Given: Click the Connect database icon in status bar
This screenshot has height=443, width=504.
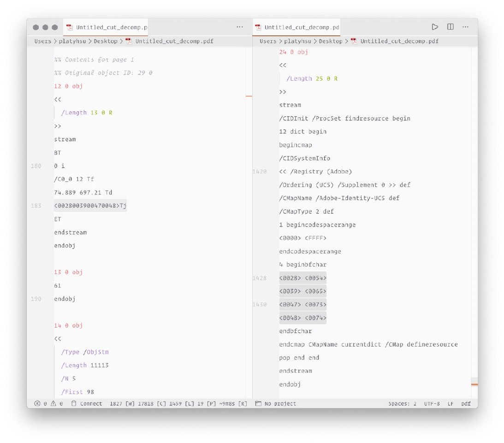Looking at the screenshot, I should (x=74, y=404).
